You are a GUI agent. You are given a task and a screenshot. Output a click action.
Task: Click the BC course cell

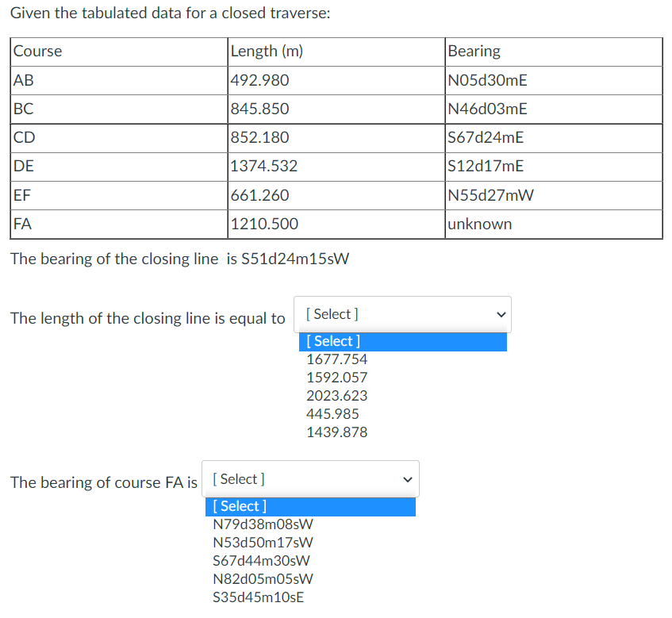point(119,109)
